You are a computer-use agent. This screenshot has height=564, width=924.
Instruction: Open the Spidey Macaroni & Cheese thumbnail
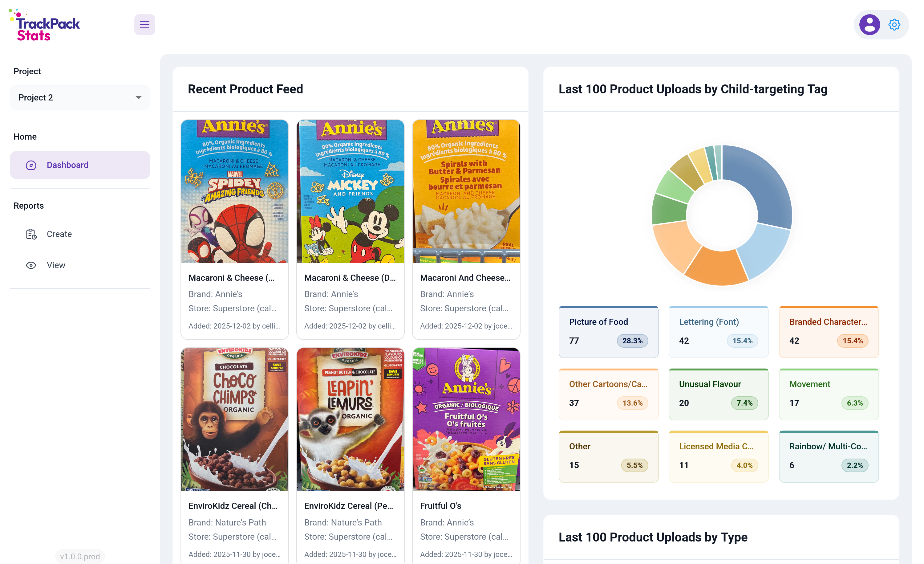234,191
